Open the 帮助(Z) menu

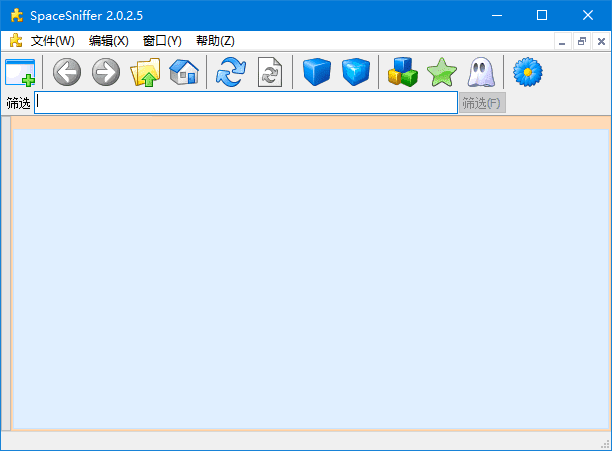pos(215,41)
